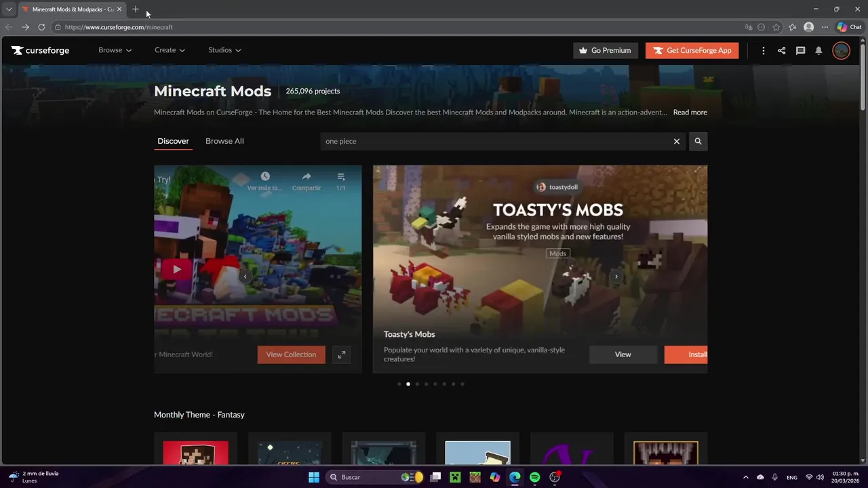
Task: Open the browser profile icon
Action: [808, 27]
